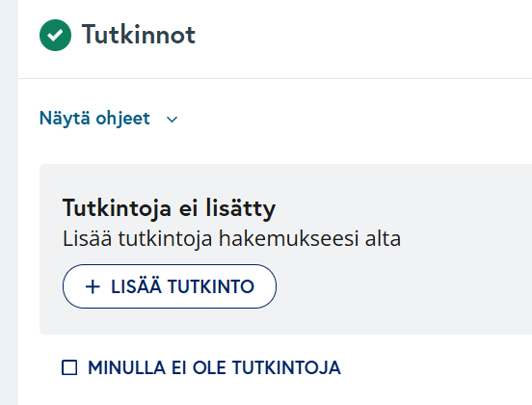Click the plus icon in Lisää tutkinto
532x405 pixels.
pos(93,286)
